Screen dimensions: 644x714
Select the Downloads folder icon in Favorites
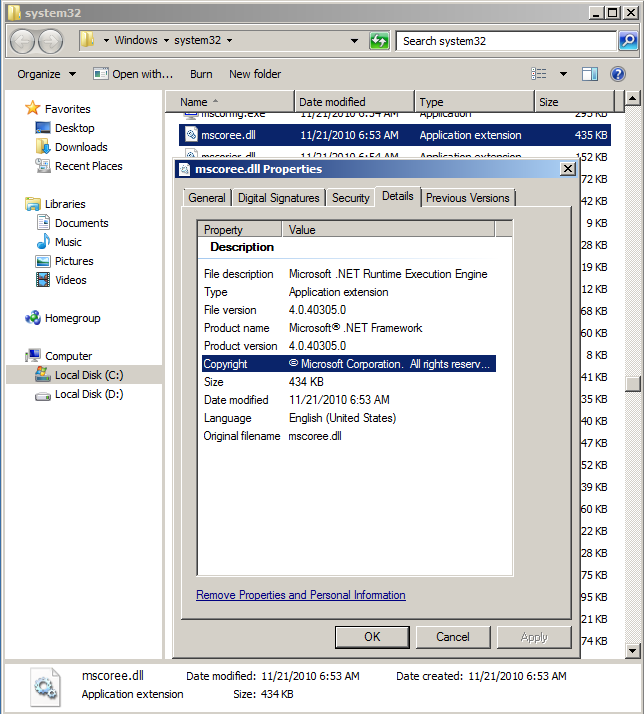(43, 147)
